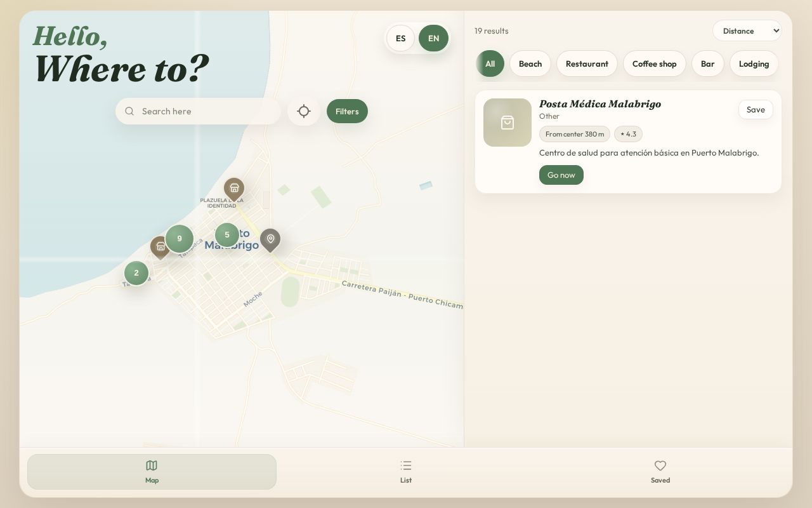Open the store pin beside the 9 cluster
This screenshot has height=508, width=812.
tap(160, 247)
